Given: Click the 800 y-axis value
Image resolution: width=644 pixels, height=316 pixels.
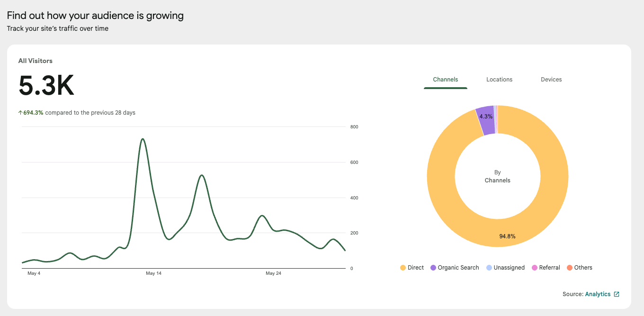Looking at the screenshot, I should coord(354,127).
